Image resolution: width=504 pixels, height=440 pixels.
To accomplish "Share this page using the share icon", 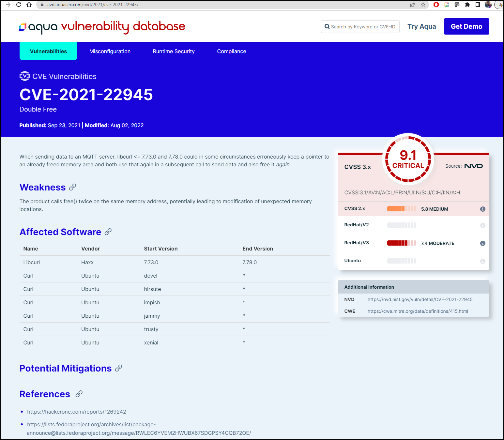I will pyautogui.click(x=413, y=5).
